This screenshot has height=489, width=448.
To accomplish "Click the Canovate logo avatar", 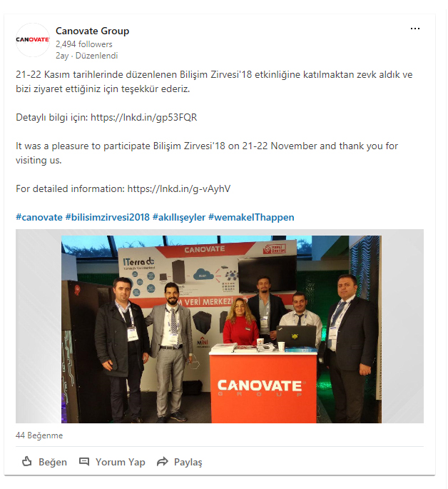I will coord(33,40).
